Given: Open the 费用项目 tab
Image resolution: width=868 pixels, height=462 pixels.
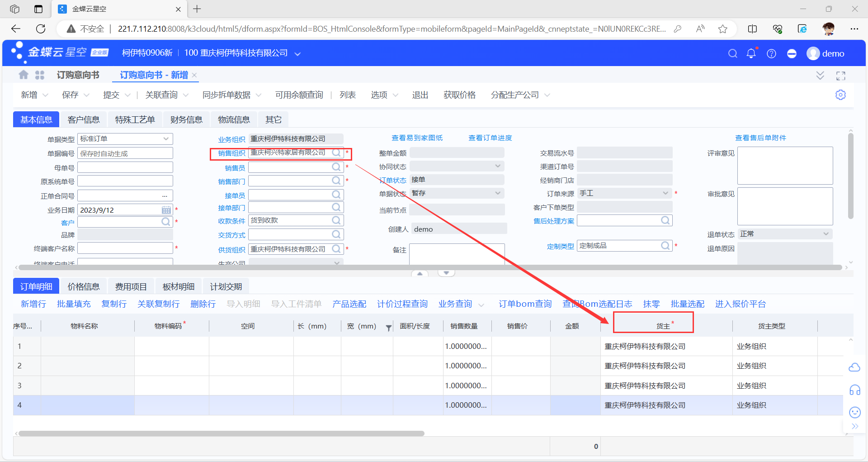Looking at the screenshot, I should pyautogui.click(x=131, y=286).
